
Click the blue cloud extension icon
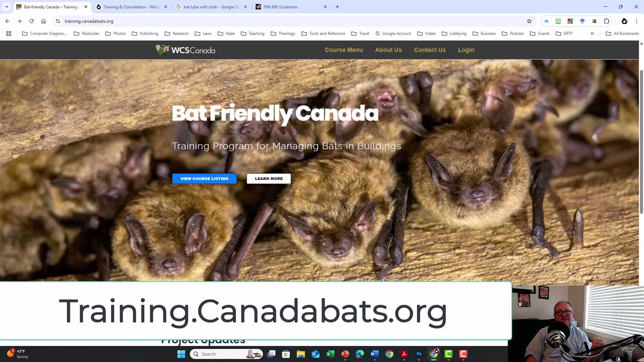(x=546, y=21)
